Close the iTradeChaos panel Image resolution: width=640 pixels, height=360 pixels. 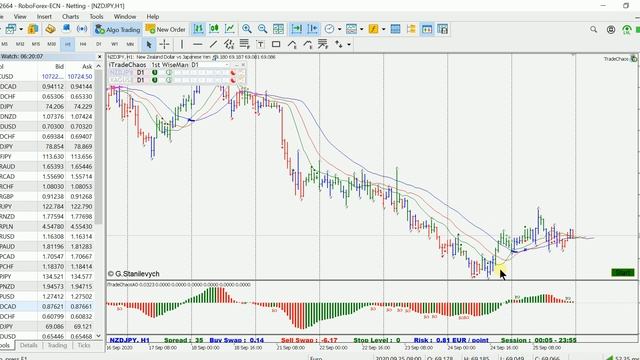tap(243, 65)
